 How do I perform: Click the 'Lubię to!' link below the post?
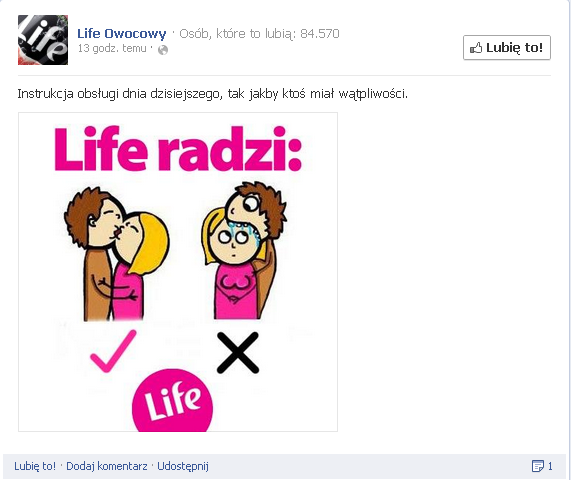35,466
